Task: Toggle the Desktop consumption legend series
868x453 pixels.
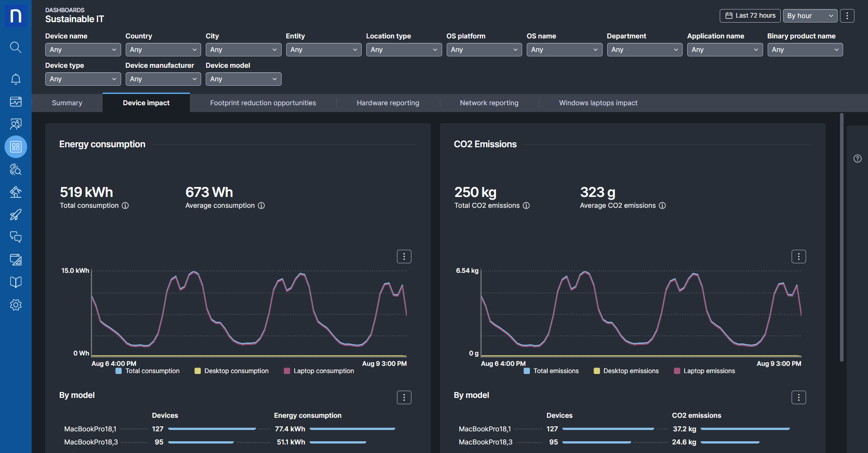Action: click(x=231, y=371)
